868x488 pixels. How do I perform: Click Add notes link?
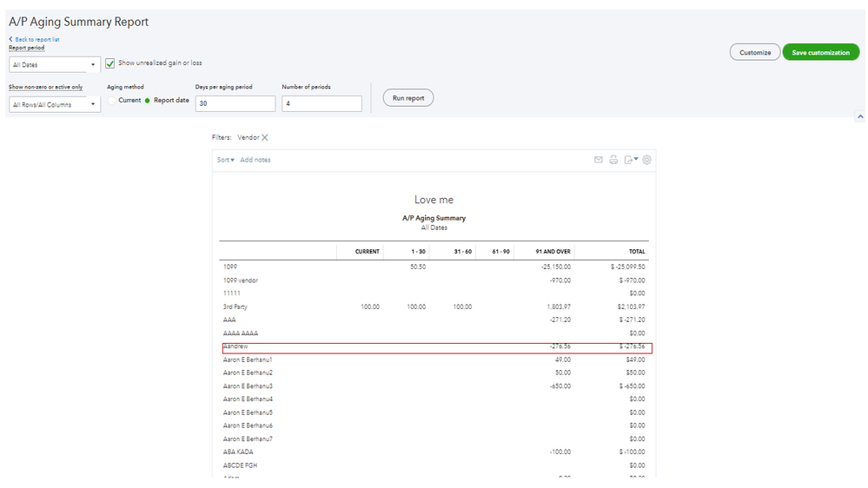[x=255, y=160]
